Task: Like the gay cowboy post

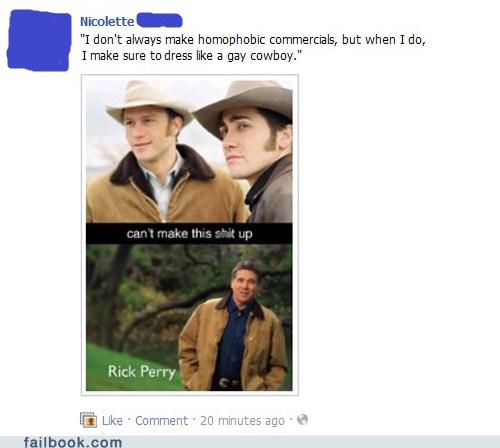Action: pos(112,421)
